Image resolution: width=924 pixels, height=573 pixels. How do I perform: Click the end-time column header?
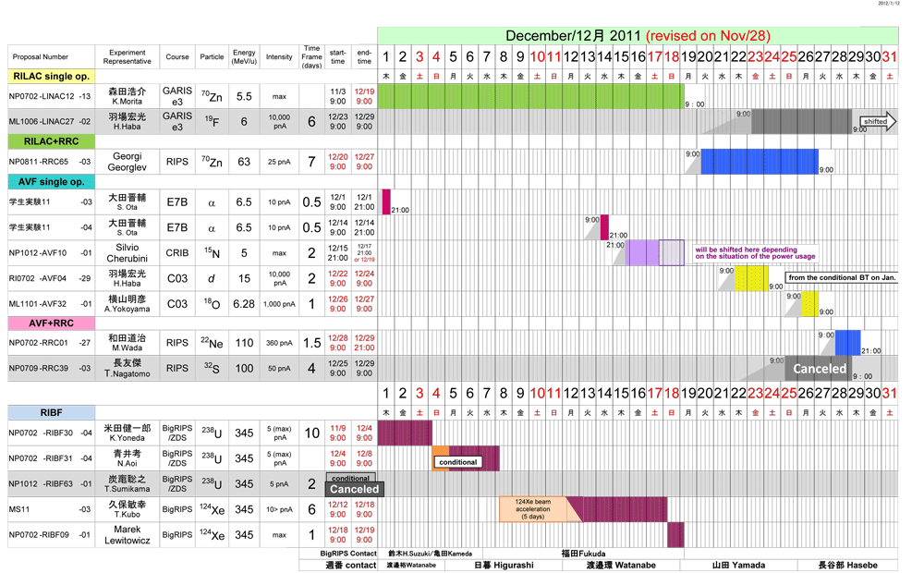pyautogui.click(x=364, y=56)
